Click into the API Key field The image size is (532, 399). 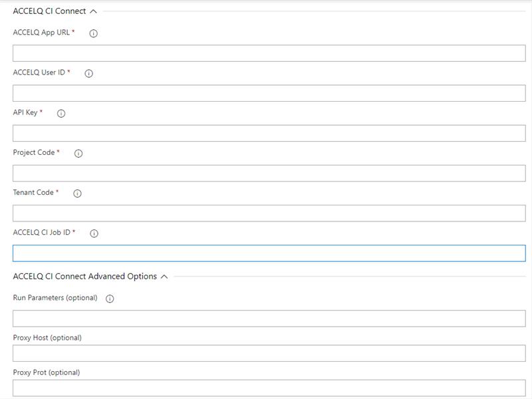pyautogui.click(x=269, y=134)
